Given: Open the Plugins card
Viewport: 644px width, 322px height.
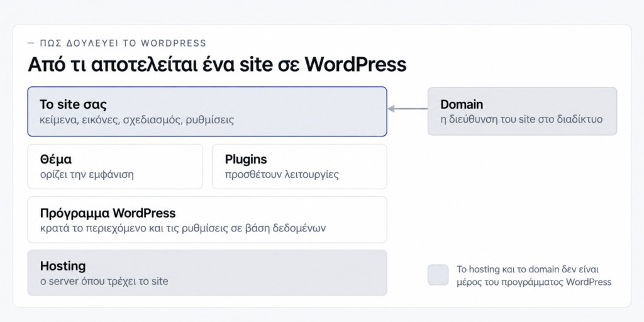Looking at the screenshot, I should click(299, 166).
